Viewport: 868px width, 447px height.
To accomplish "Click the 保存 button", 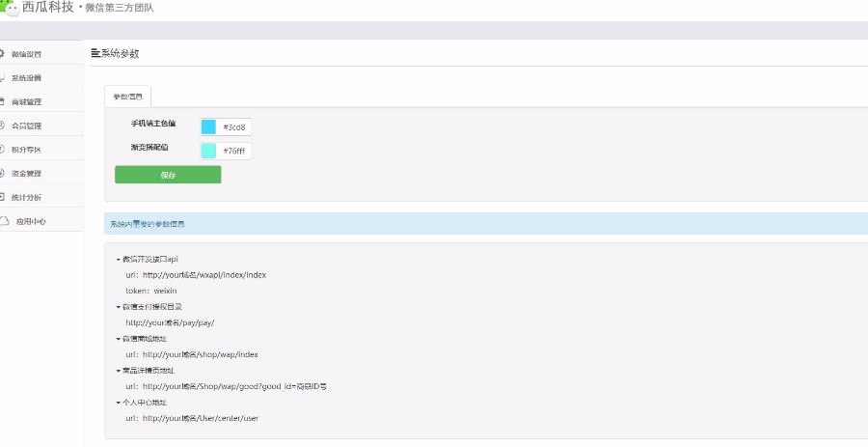I will (168, 175).
